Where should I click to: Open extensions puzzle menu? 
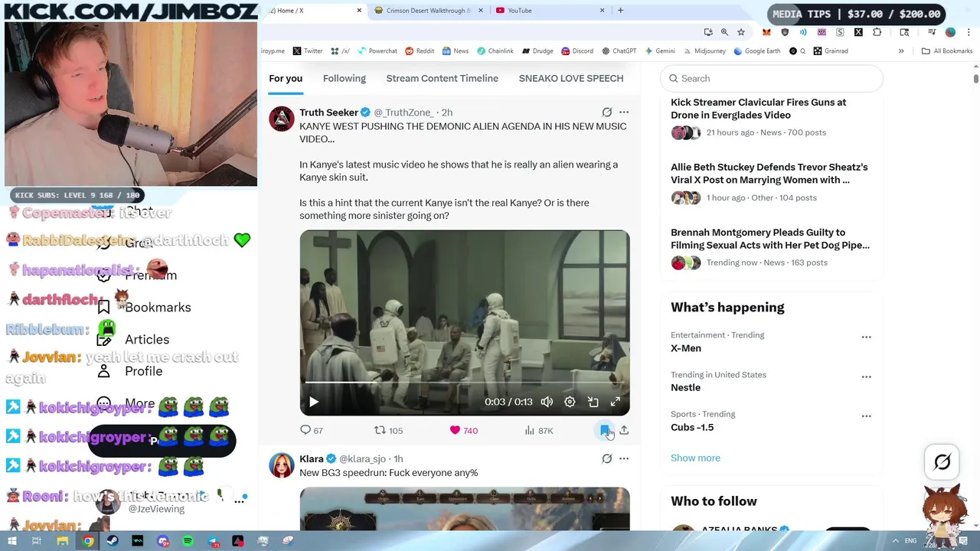(877, 32)
